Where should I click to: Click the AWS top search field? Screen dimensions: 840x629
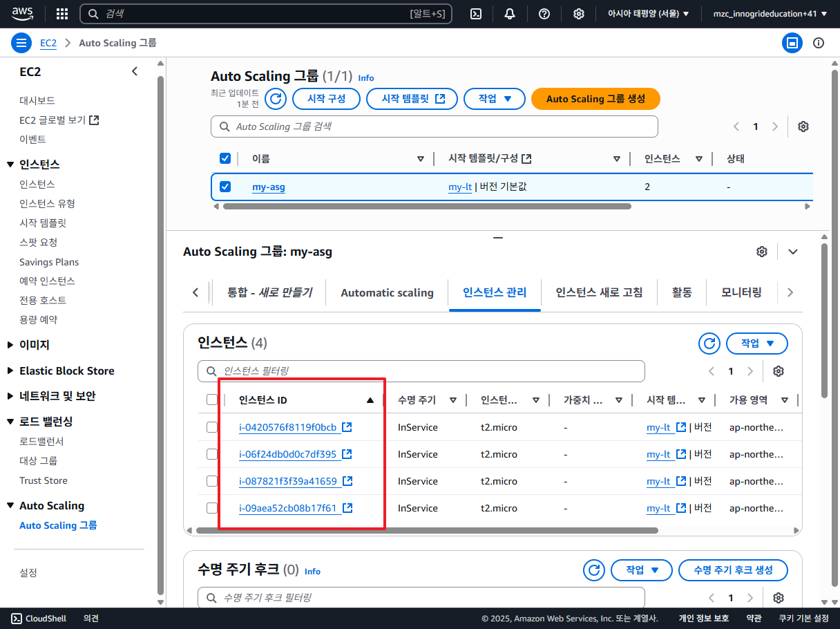[x=267, y=14]
